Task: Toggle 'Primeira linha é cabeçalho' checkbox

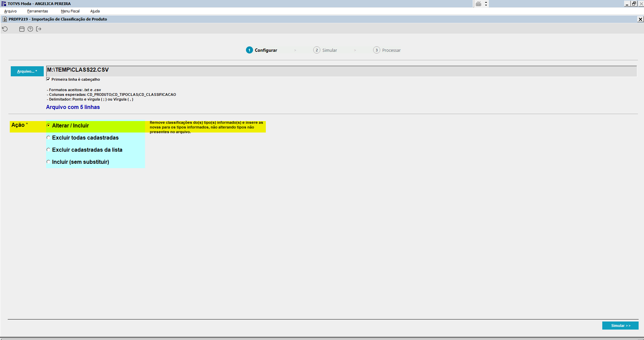Action: pyautogui.click(x=48, y=79)
